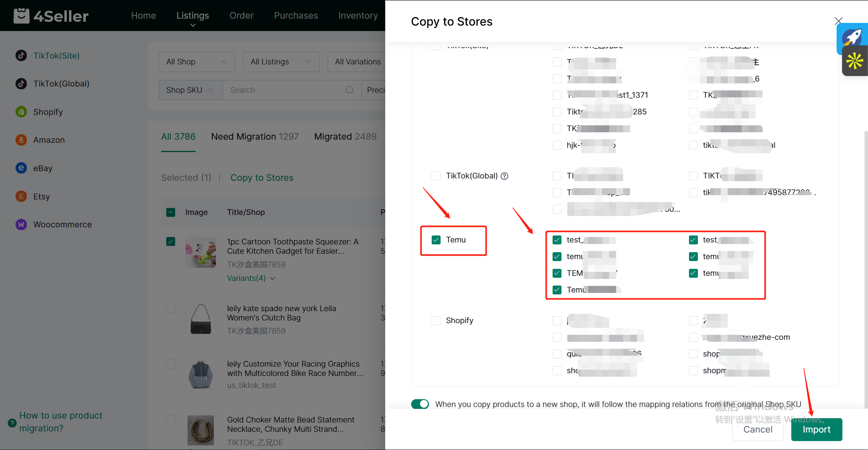The height and width of the screenshot is (450, 868).
Task: Open the Purchases menu
Action: (296, 16)
